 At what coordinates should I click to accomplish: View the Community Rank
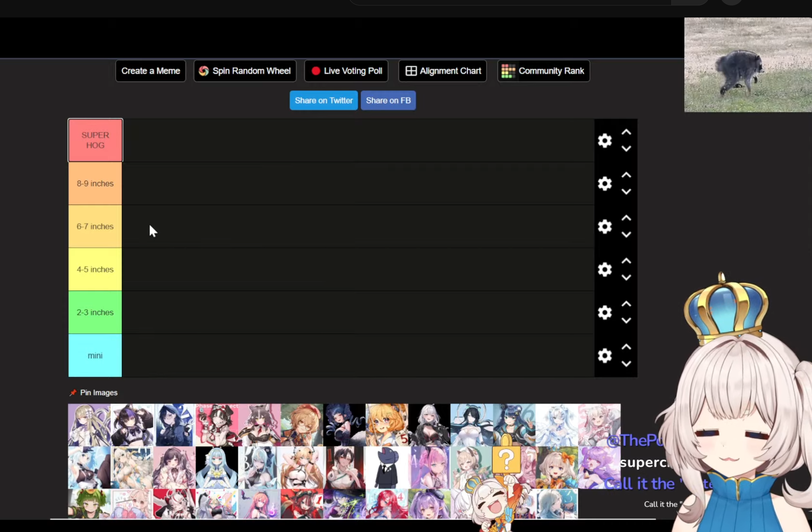coord(544,71)
